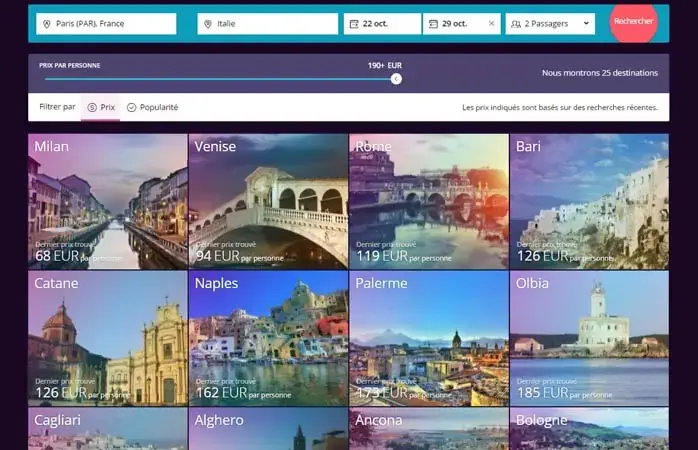Click the 185 EUR price on Olbia
The image size is (698, 450).
[x=543, y=393]
